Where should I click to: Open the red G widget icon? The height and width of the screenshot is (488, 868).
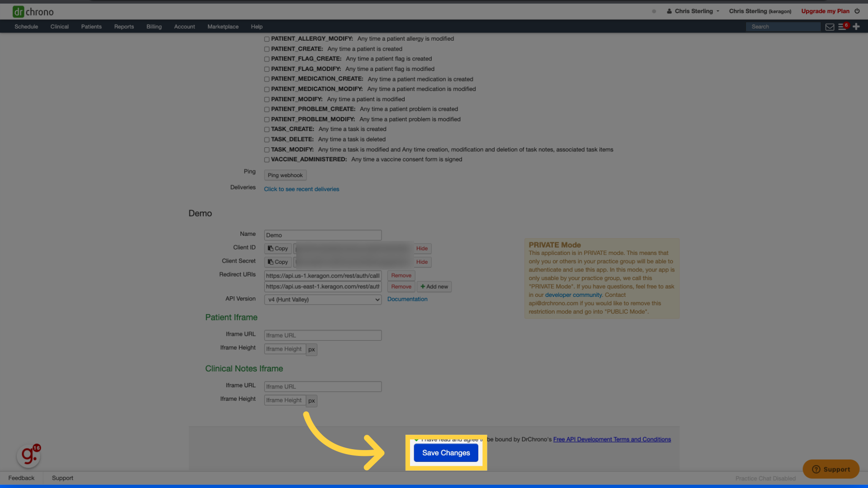click(x=28, y=455)
